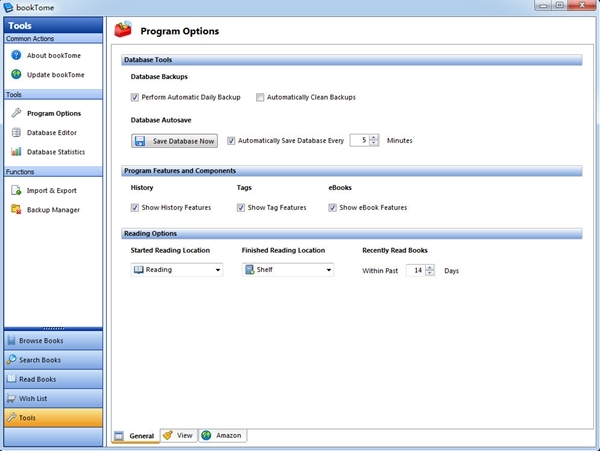Click the Database Tools section header

[x=352, y=60]
